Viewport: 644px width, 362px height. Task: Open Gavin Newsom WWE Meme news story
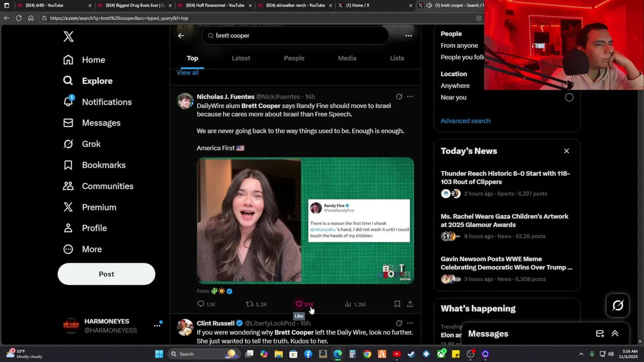[507, 268]
